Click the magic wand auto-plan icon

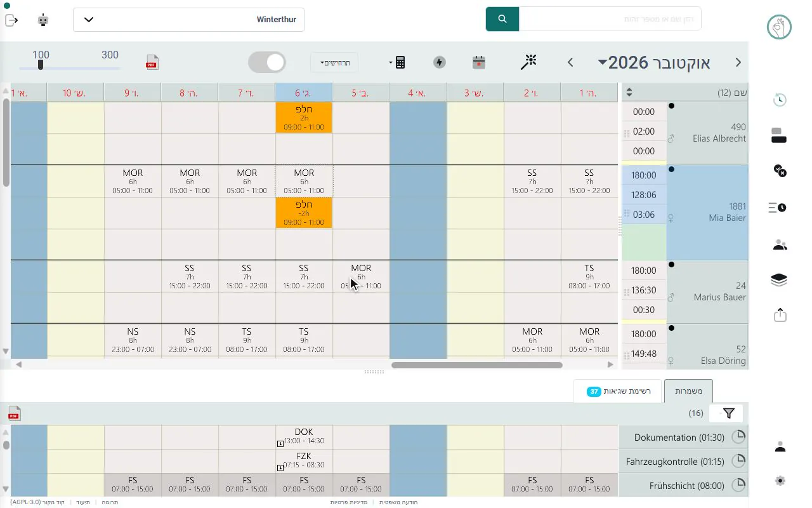click(528, 62)
